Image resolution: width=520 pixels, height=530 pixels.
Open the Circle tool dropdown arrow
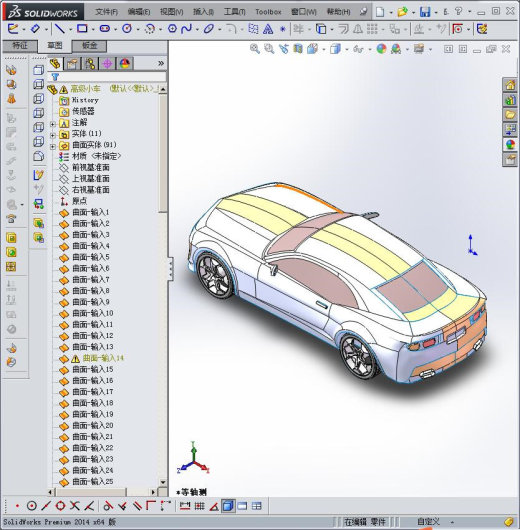coord(138,30)
